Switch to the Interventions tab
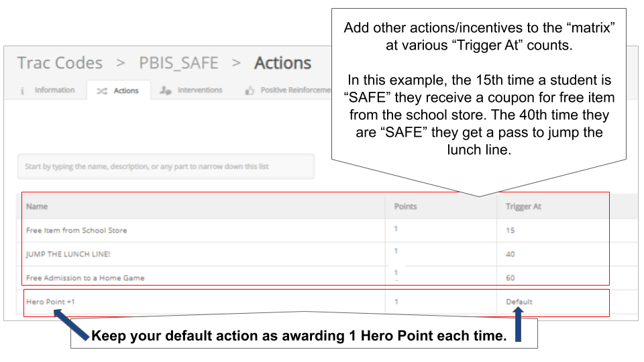This screenshot has height=362, width=644. [x=200, y=90]
